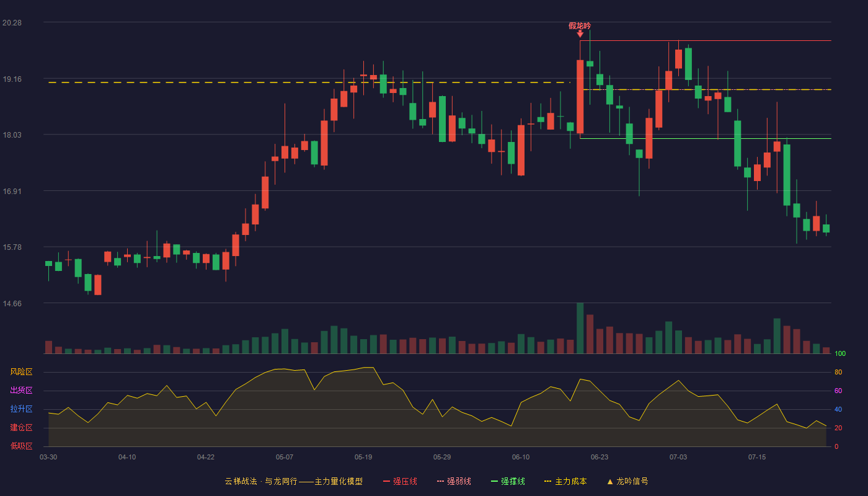This screenshot has height=496, width=868.
Task: Click the 低吸区 zone label
Action: 21,446
